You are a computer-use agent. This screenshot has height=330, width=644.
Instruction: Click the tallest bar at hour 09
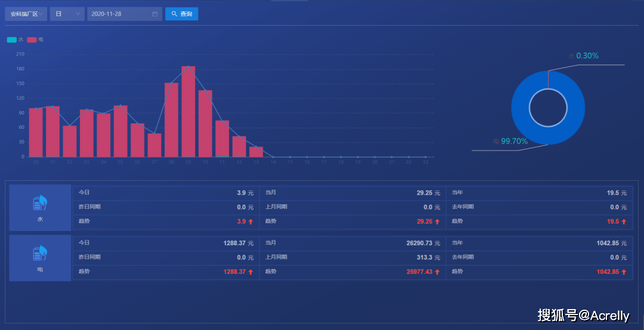click(x=188, y=111)
